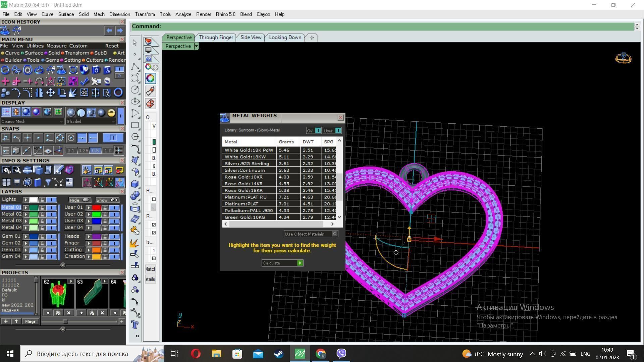Toggle lock on the Finger layer
The width and height of the screenshot is (644, 362).
tap(105, 243)
